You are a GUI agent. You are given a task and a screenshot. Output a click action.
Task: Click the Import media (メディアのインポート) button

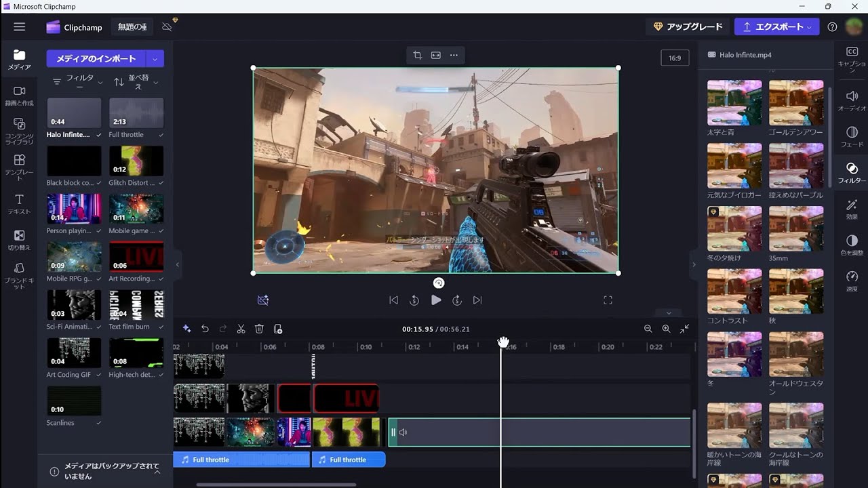coord(96,59)
